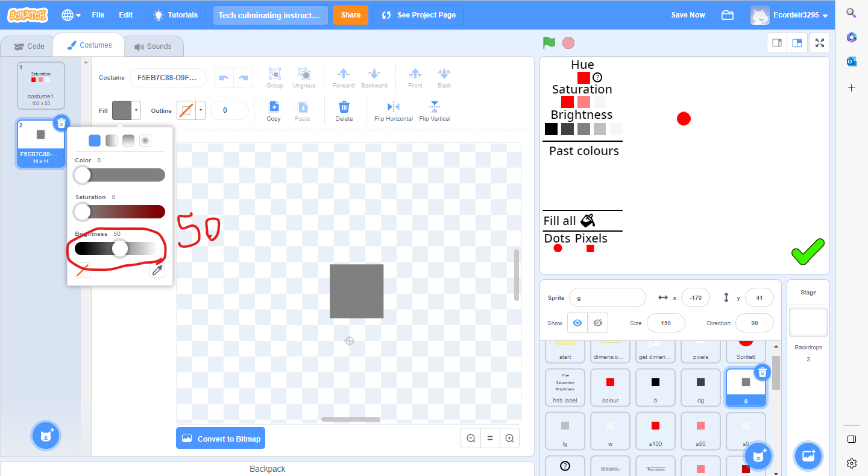Zoom into the canvas with magnifier plus
Image resolution: width=868 pixels, height=476 pixels.
(509, 438)
